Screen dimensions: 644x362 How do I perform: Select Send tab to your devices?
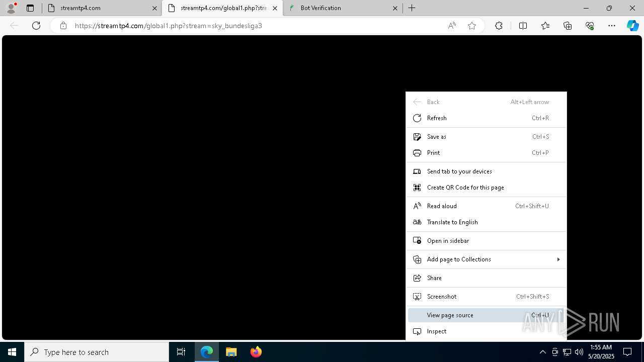pos(486,171)
